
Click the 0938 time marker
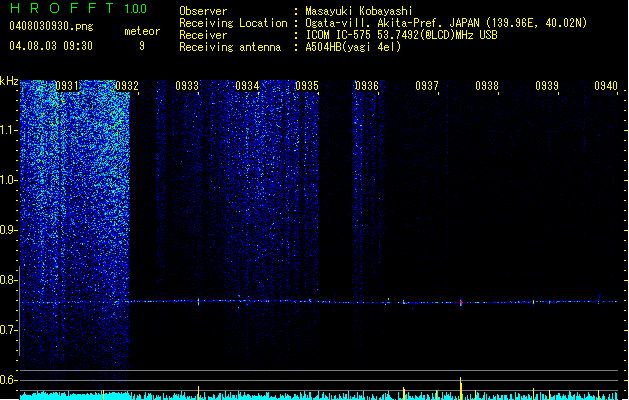pos(487,86)
